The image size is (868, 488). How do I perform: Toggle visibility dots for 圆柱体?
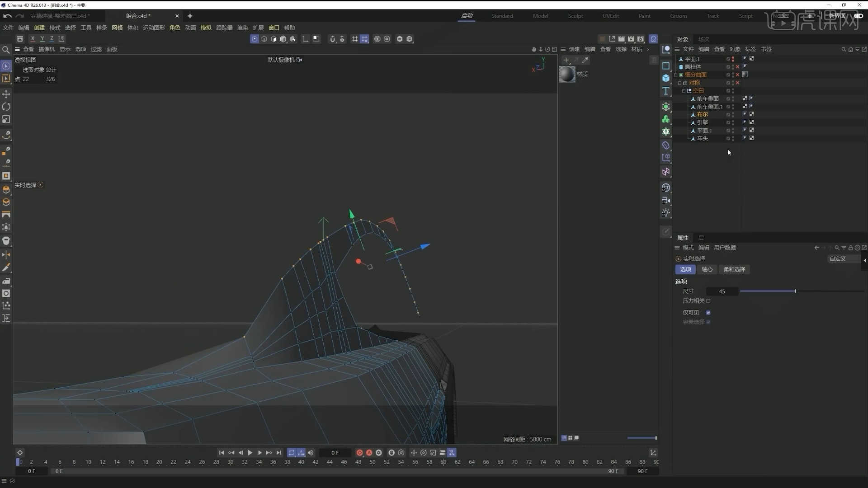[x=733, y=67]
